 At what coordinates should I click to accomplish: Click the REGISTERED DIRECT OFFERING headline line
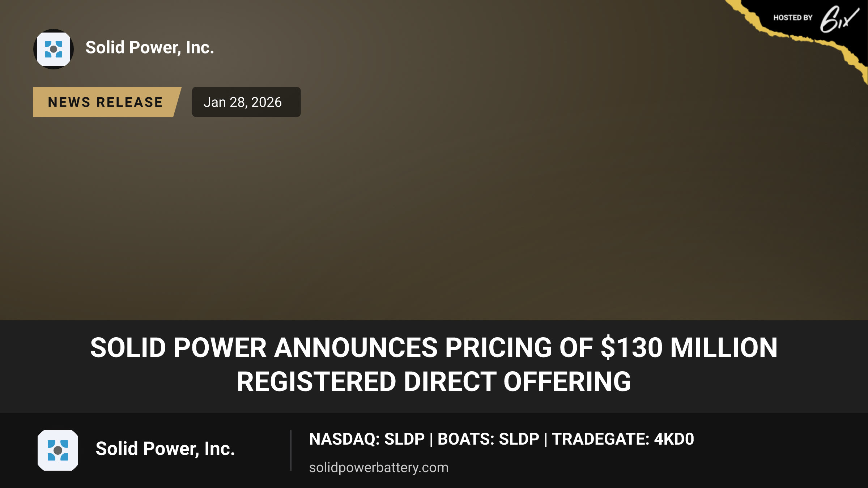[x=434, y=382]
